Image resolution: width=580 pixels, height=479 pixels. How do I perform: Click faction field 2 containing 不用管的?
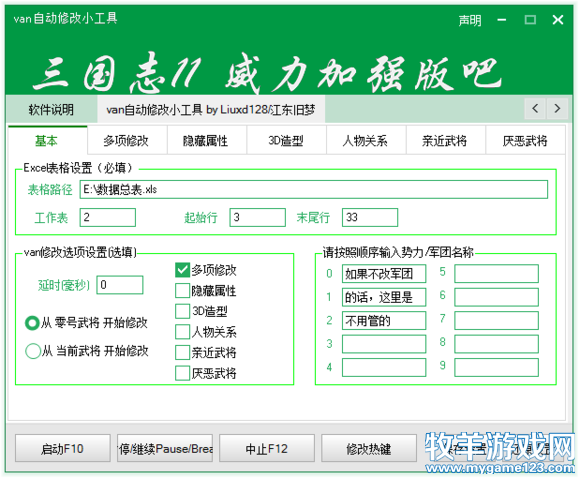click(x=384, y=320)
